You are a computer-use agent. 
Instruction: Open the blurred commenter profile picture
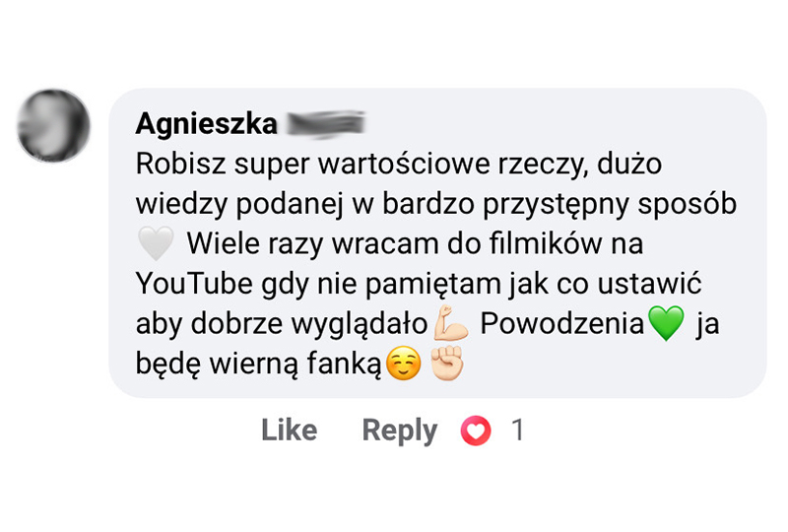click(x=53, y=126)
